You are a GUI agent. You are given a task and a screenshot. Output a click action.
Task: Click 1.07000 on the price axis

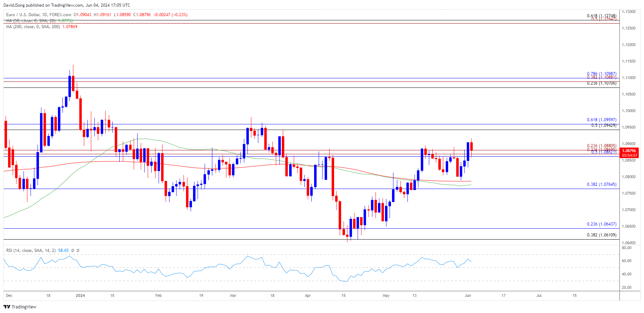tap(629, 210)
